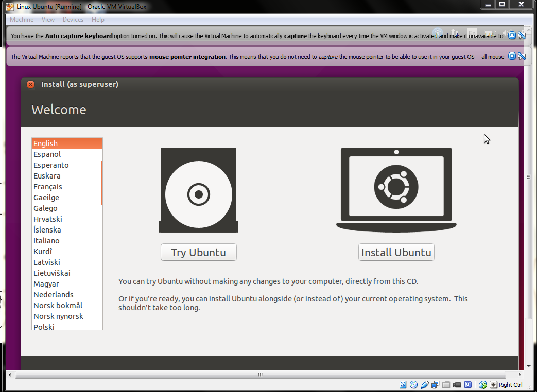Dismiss the Auto capture keyboard notification
Screen dimensions: 537x392
[512, 35]
